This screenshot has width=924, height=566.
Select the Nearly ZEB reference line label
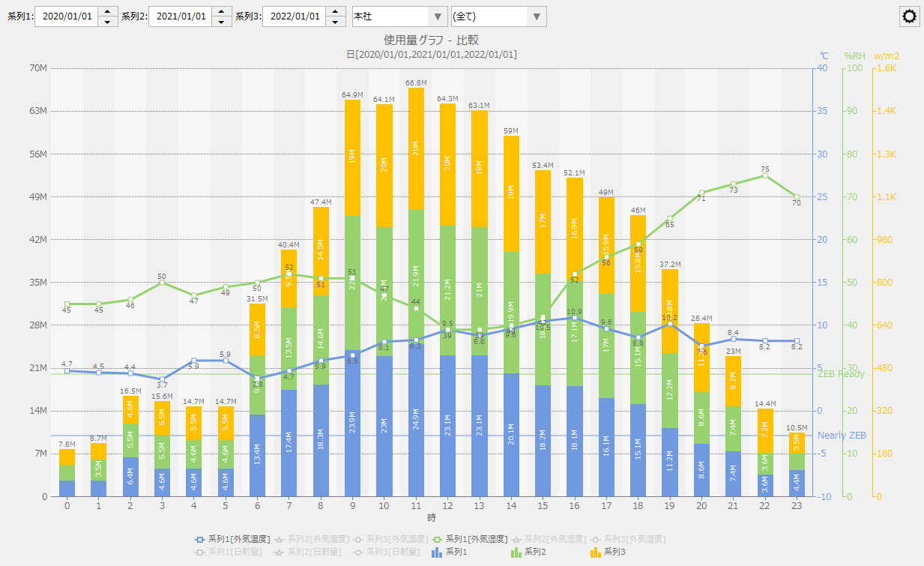842,436
